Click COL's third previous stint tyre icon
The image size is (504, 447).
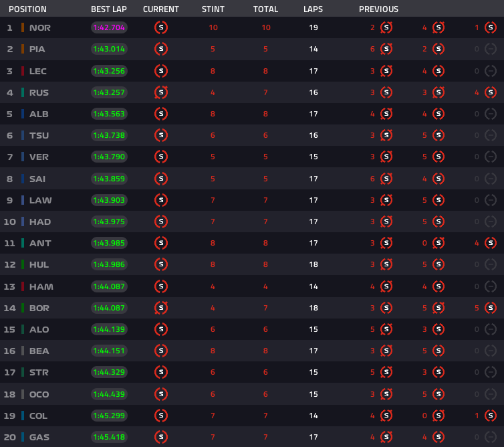coord(491,416)
